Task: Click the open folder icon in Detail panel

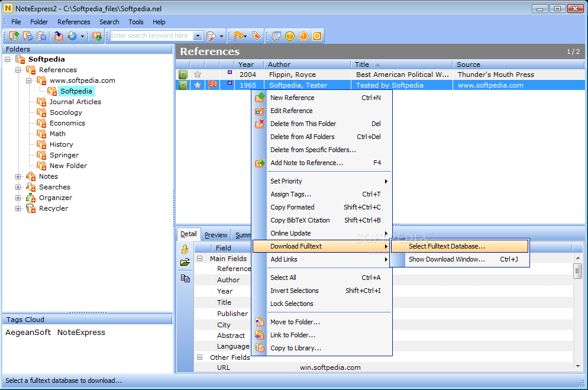Action: (x=185, y=262)
